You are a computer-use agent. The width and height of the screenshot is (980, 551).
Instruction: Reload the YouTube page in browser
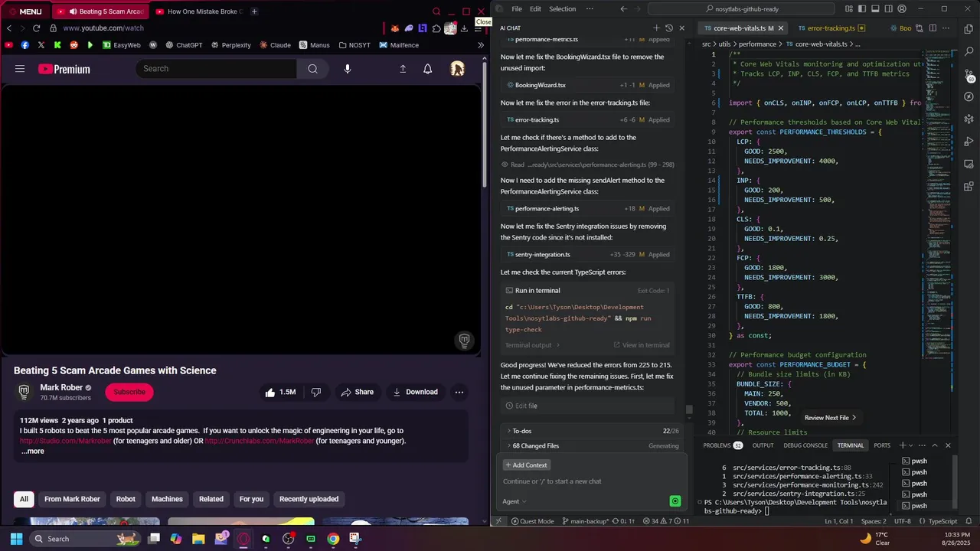click(x=37, y=28)
